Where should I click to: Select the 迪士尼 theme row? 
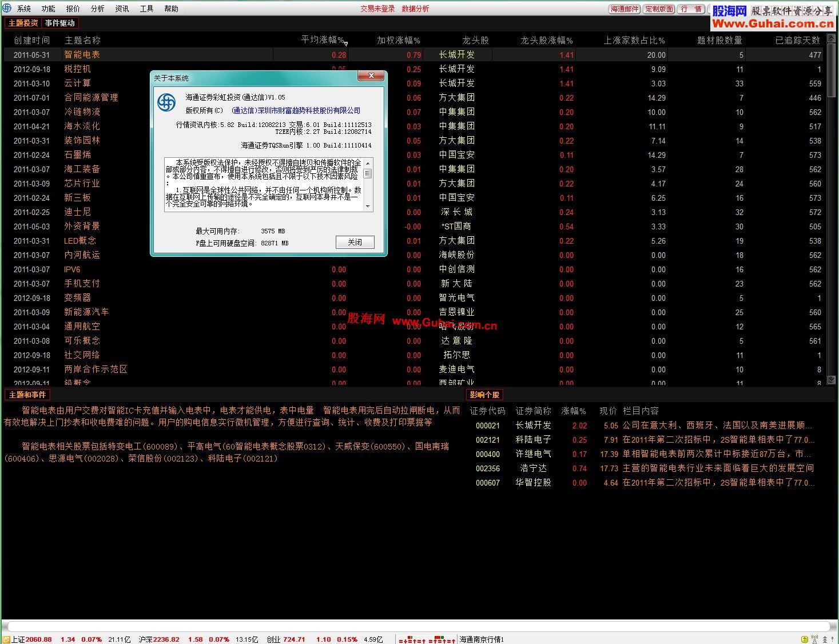413,212
